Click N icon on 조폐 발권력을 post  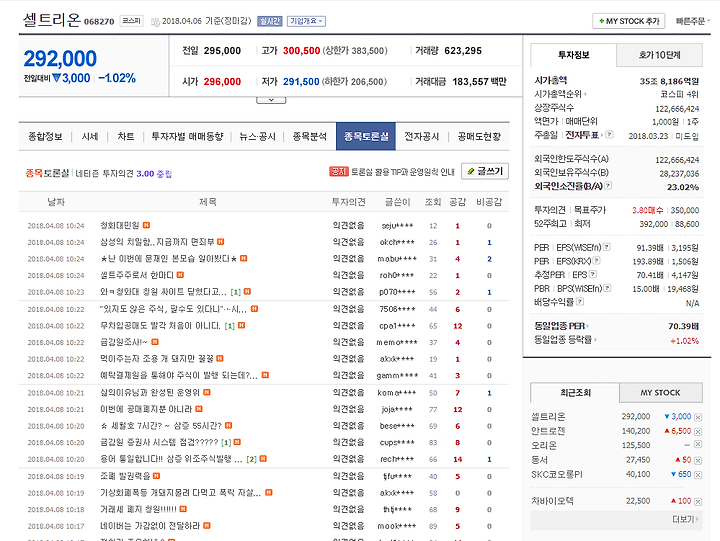[157, 475]
